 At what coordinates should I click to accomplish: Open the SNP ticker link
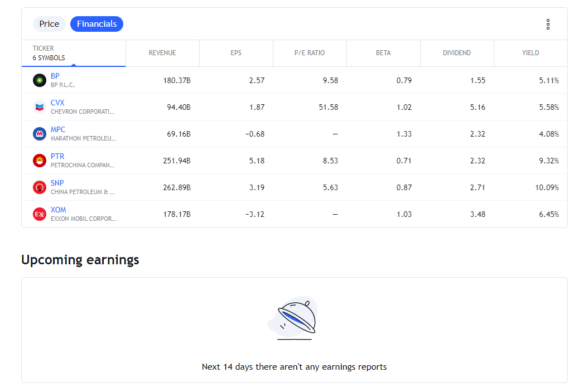[x=57, y=183]
